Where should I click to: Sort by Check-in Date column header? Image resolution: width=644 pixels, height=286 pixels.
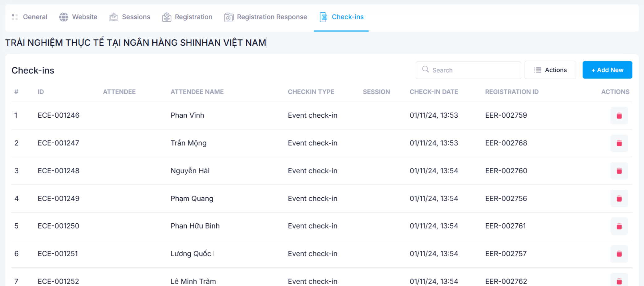coord(434,92)
